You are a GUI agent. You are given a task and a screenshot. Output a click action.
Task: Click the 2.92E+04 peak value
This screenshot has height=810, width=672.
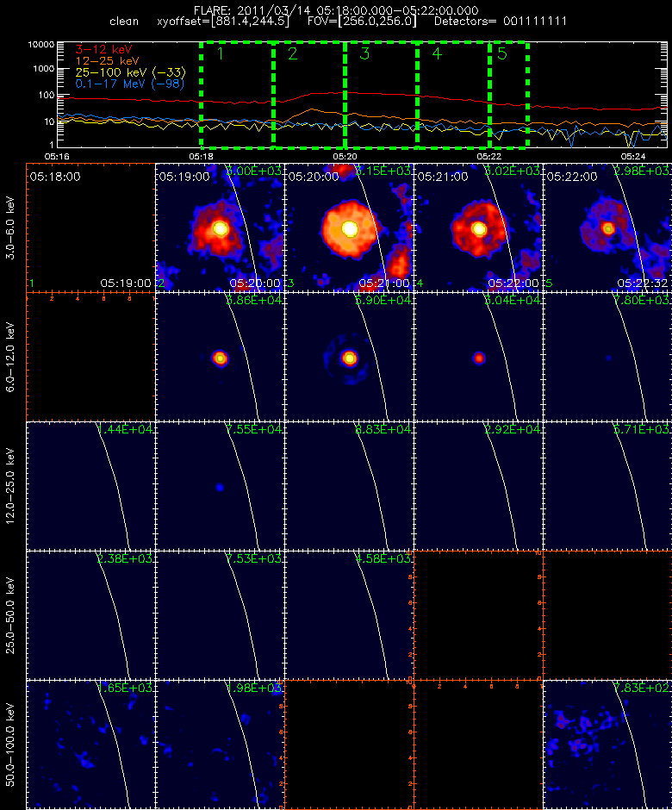pyautogui.click(x=513, y=429)
